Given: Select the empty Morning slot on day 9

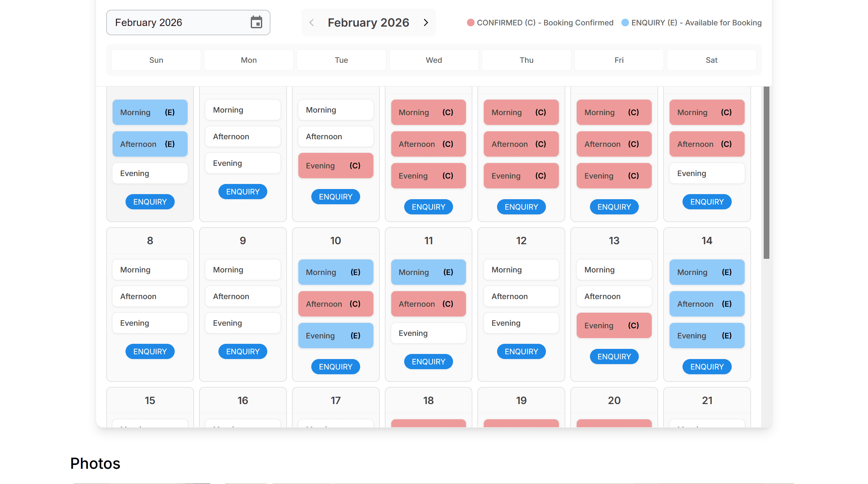Looking at the screenshot, I should pyautogui.click(x=243, y=270).
